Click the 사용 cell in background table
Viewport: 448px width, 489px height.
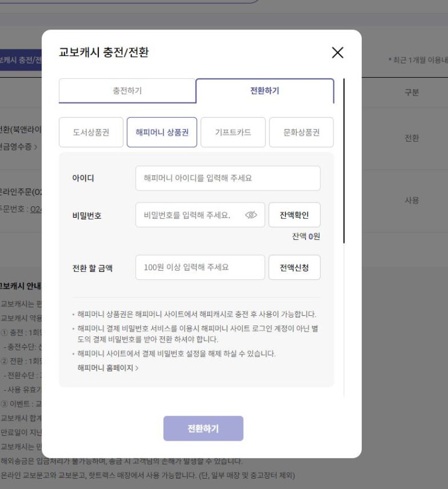click(412, 200)
